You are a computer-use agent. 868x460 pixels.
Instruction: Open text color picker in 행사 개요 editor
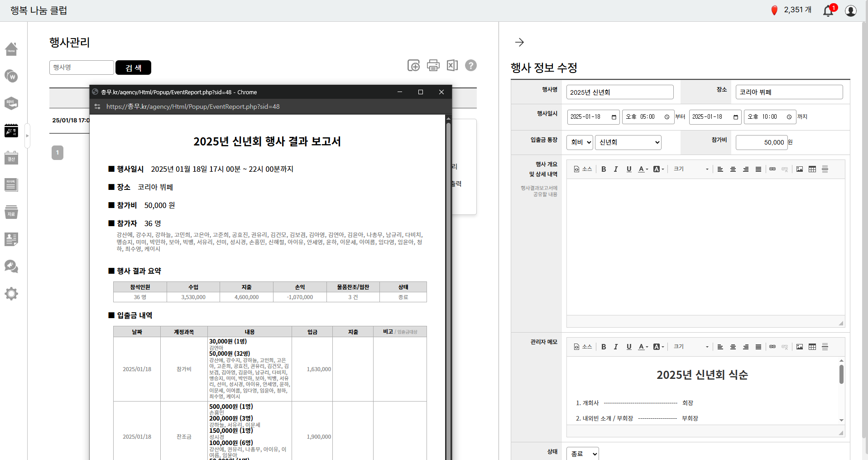pyautogui.click(x=643, y=169)
